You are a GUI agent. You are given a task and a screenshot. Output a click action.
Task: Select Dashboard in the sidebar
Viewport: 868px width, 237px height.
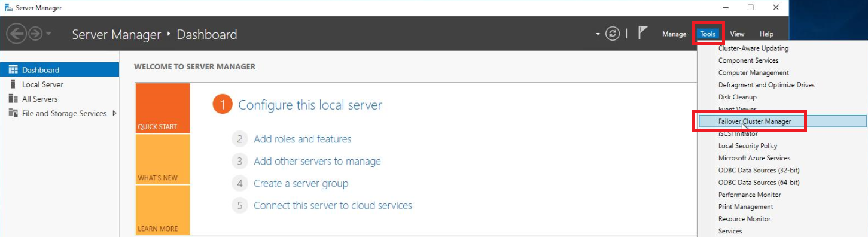60,70
